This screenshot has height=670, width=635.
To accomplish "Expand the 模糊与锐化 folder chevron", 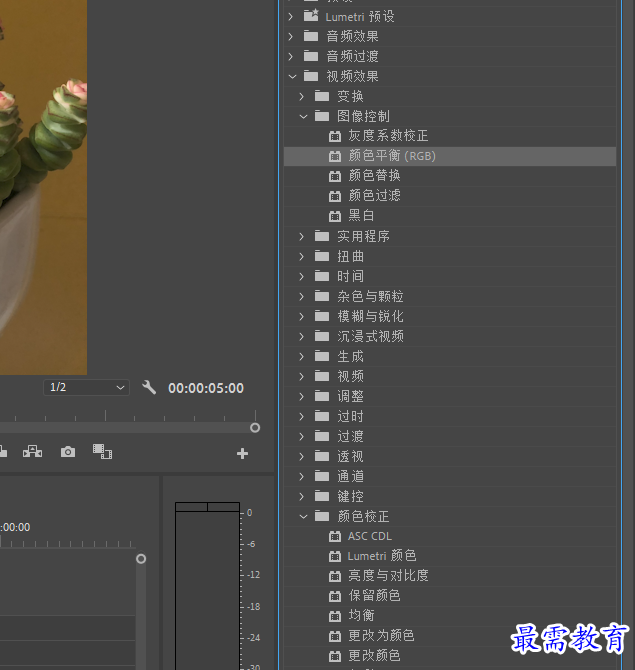I will 302,316.
